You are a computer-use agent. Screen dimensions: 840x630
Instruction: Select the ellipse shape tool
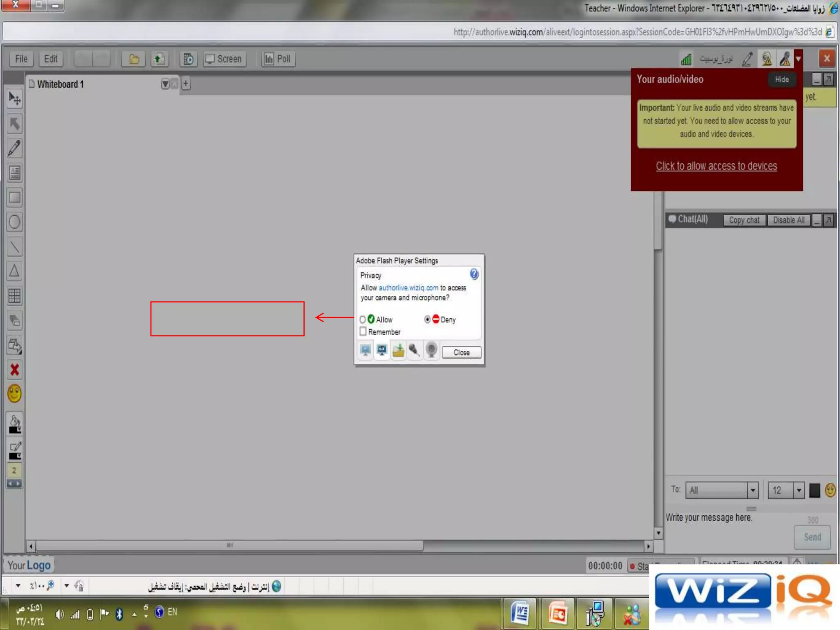pyautogui.click(x=14, y=222)
